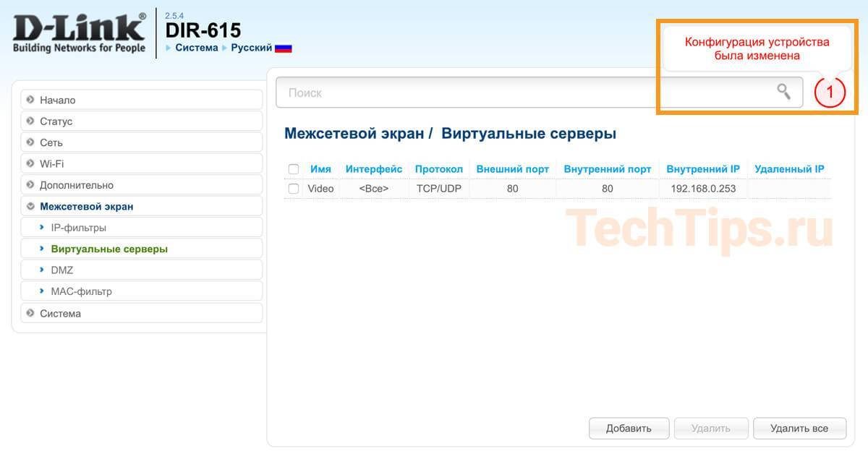Click the Удалить все button
Screen dimensions: 868x459
point(799,428)
